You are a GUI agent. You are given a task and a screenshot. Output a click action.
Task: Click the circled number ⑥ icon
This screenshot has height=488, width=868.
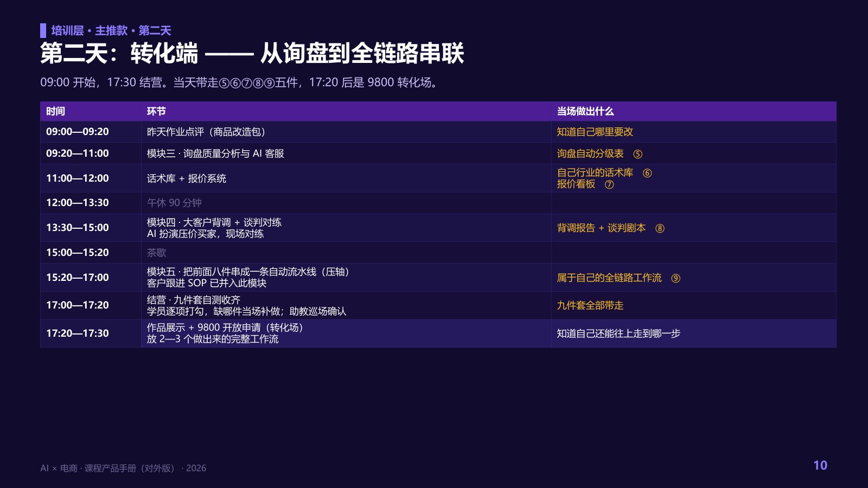point(647,173)
